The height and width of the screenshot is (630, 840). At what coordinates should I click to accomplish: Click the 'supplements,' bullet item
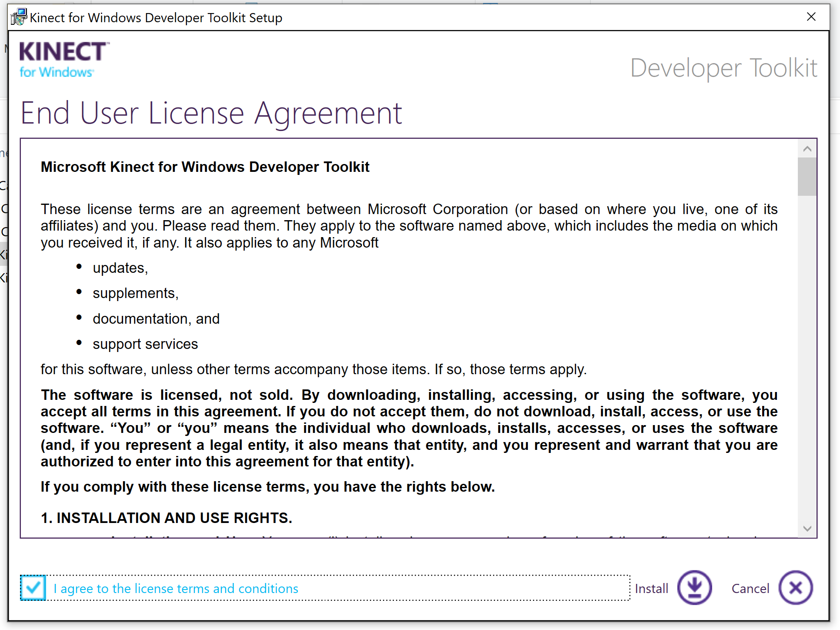coord(136,293)
